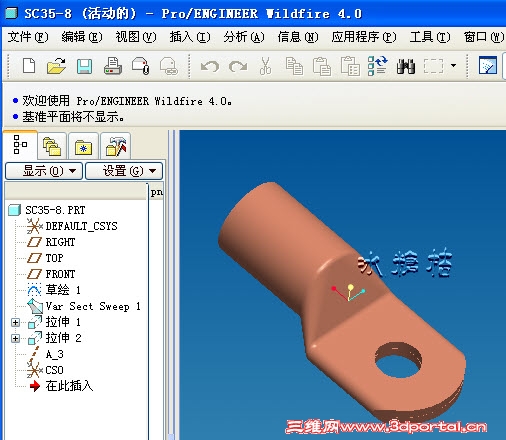Open Paste Special clipboard icon
This screenshot has height=440, width=506.
tap(350, 66)
